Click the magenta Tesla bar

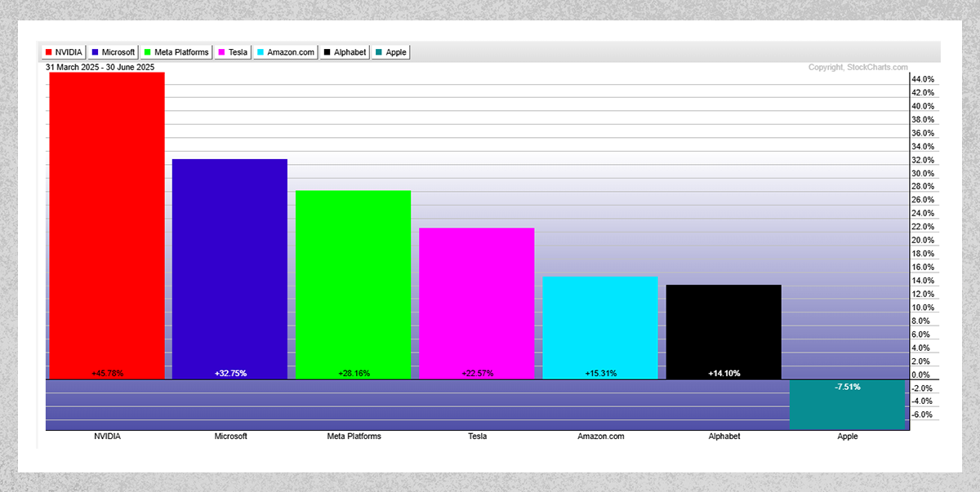(477, 304)
